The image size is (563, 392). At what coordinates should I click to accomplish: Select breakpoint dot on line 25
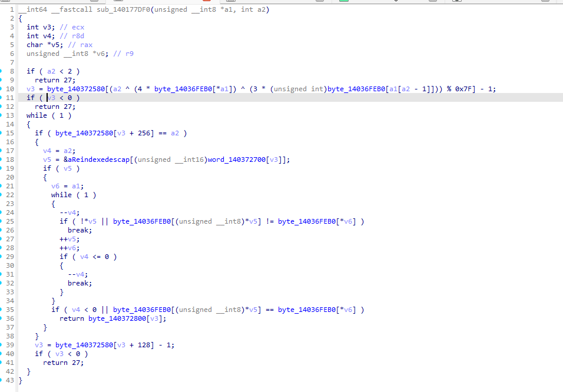[1, 221]
